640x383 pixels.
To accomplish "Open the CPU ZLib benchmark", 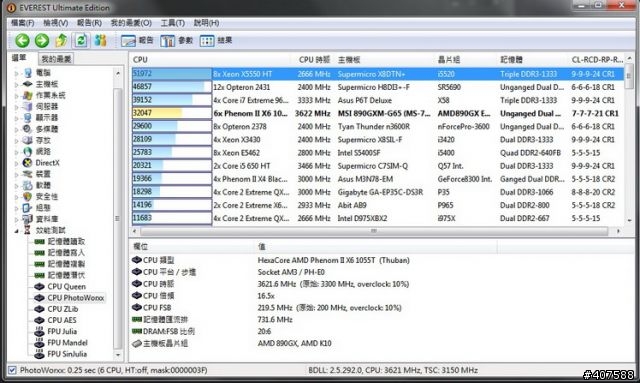I will [63, 309].
